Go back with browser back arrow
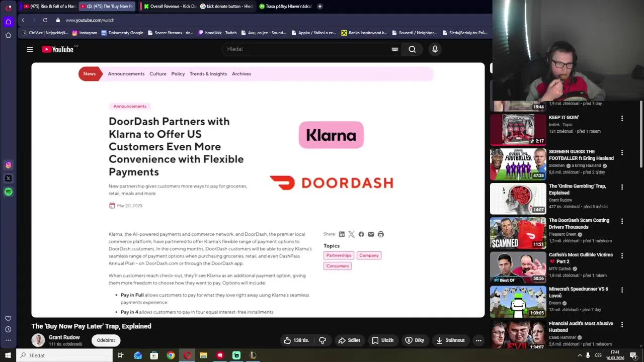 pyautogui.click(x=23, y=20)
